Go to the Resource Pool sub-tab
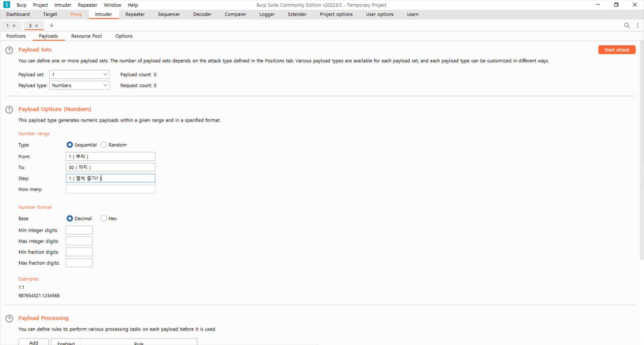The height and width of the screenshot is (345, 644). point(87,36)
